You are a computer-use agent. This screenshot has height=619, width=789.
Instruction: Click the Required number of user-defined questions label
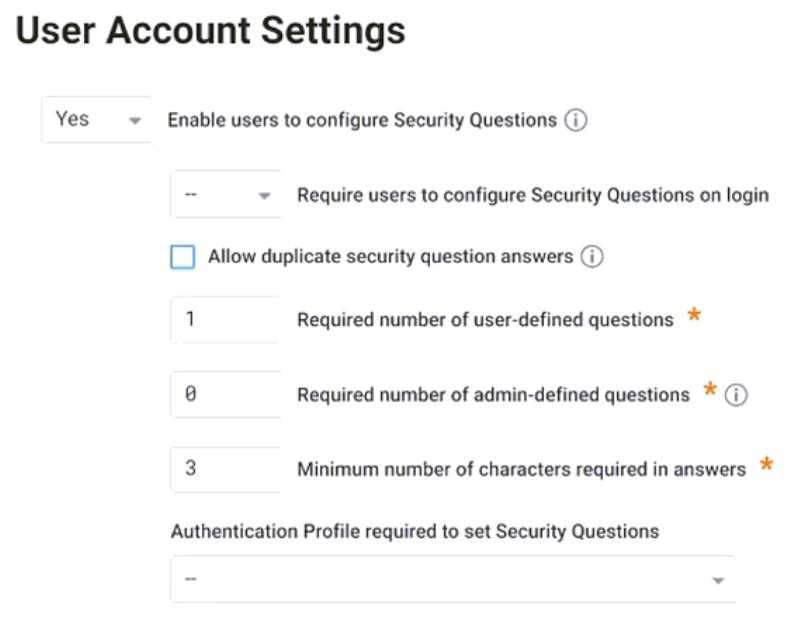485,320
